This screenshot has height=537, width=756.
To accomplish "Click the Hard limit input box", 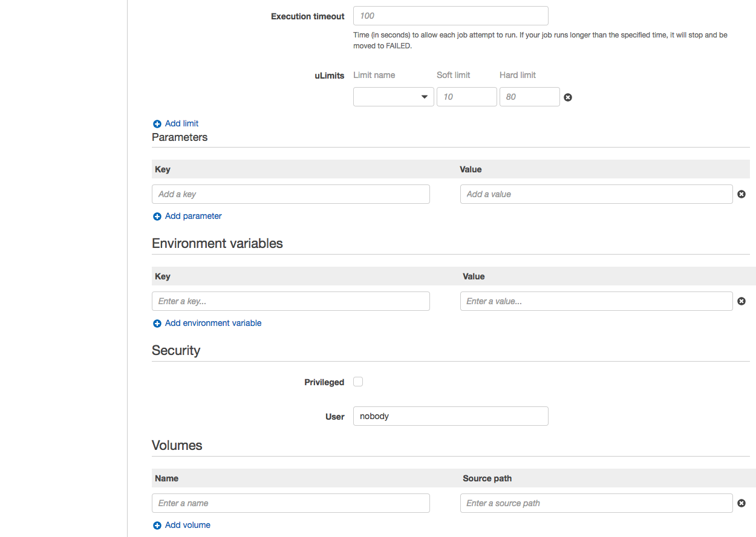I will 529,97.
